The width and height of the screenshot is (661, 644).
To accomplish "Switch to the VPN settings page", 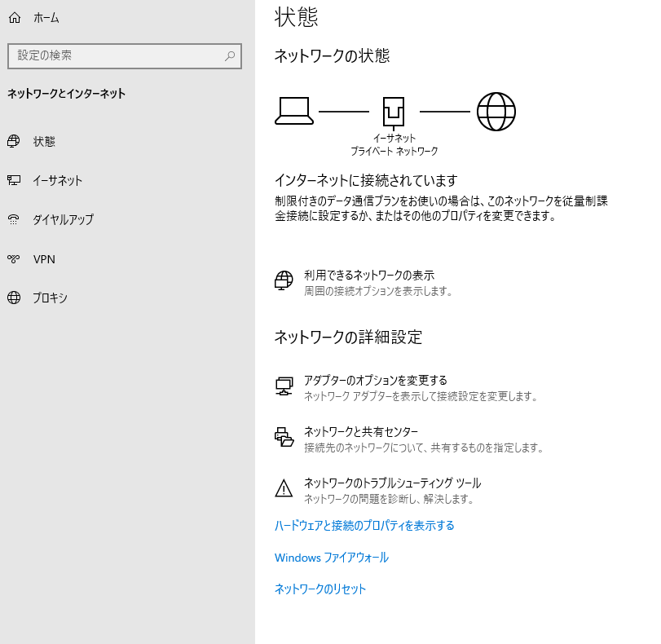I will pos(44,259).
